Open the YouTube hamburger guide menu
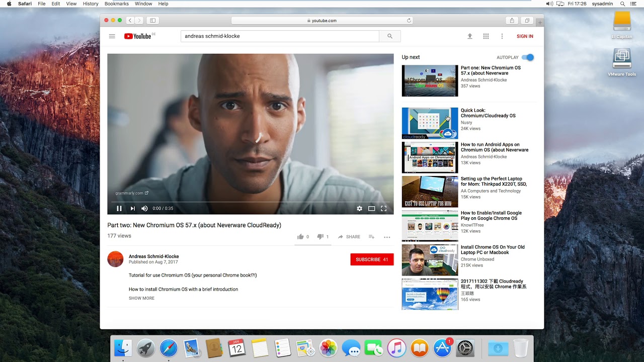 click(x=112, y=36)
